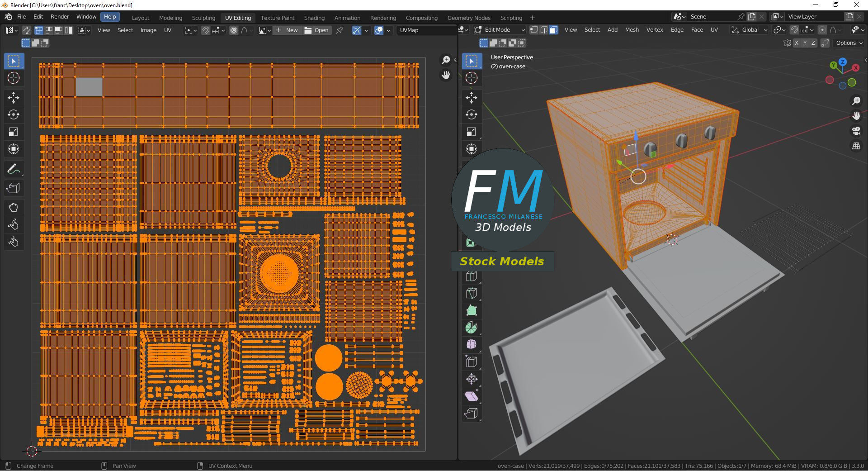The image size is (868, 471).
Task: Open the sticky selection mode dropdown
Action: (x=85, y=30)
